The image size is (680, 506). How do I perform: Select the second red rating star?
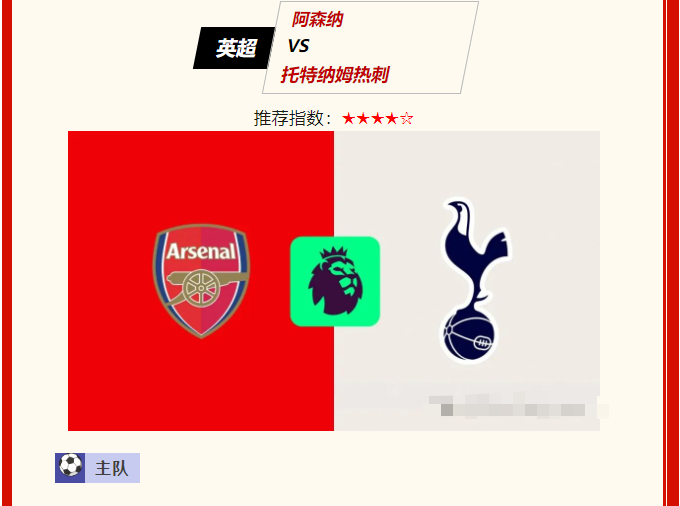(x=363, y=118)
